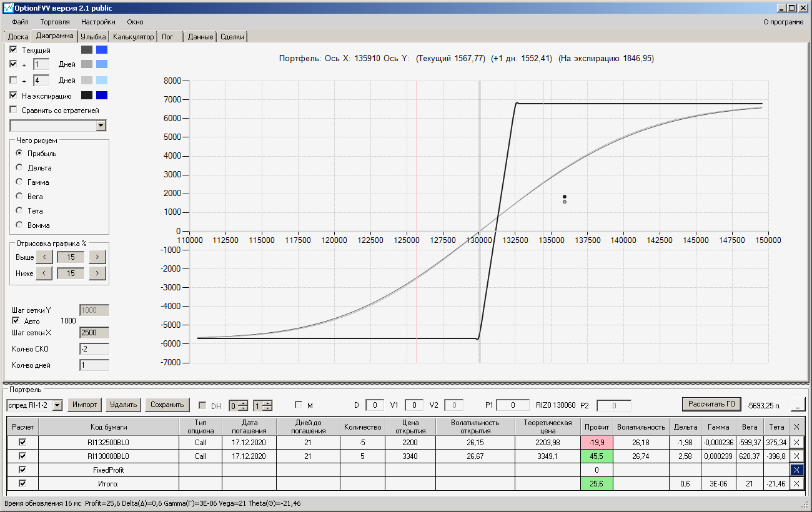Click the light blue swatch in the +1 Дней row
The width and height of the screenshot is (812, 512).
tap(102, 64)
